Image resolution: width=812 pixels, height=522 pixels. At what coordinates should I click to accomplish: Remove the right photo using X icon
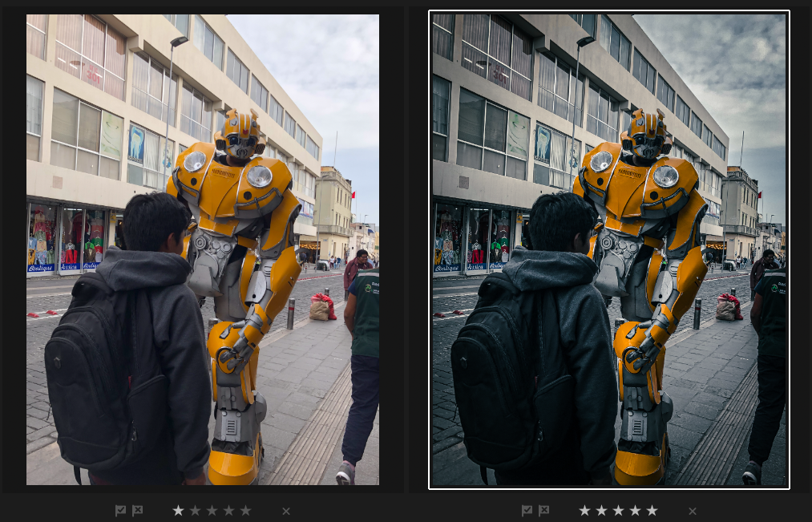693,511
